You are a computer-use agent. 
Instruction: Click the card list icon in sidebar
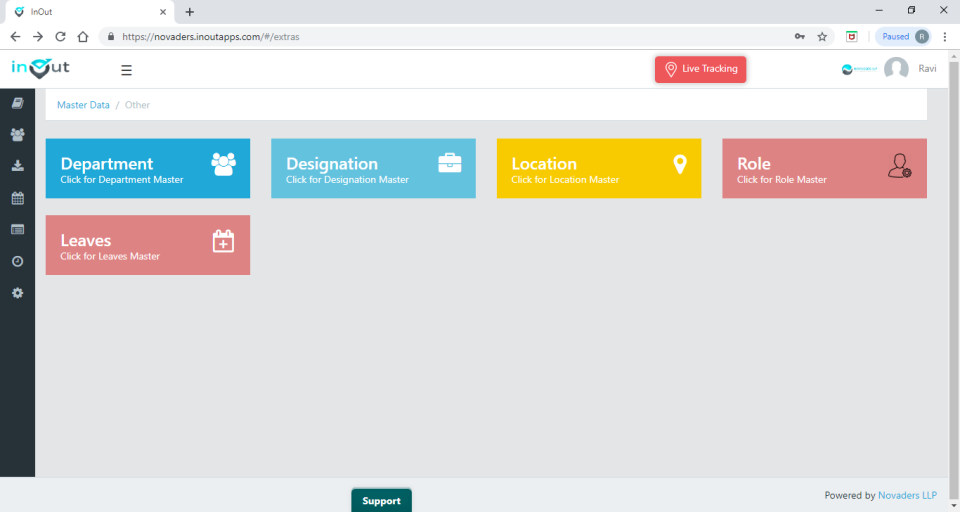pyautogui.click(x=17, y=230)
